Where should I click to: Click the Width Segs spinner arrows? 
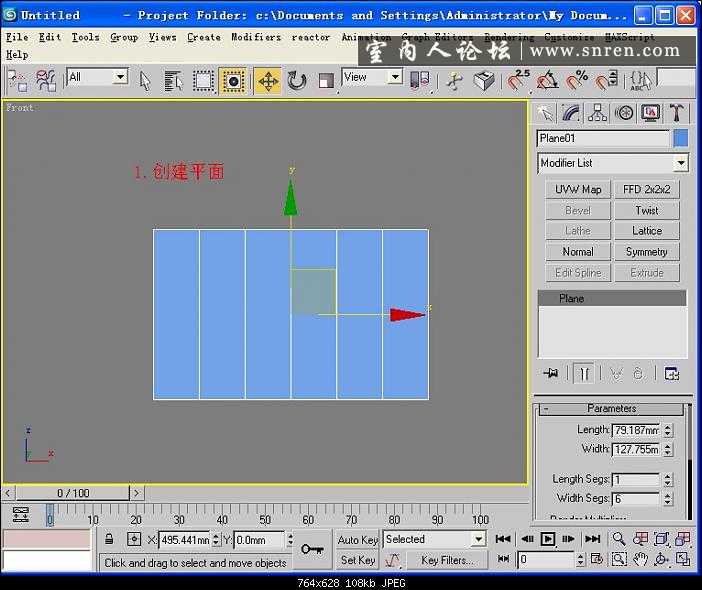(668, 499)
